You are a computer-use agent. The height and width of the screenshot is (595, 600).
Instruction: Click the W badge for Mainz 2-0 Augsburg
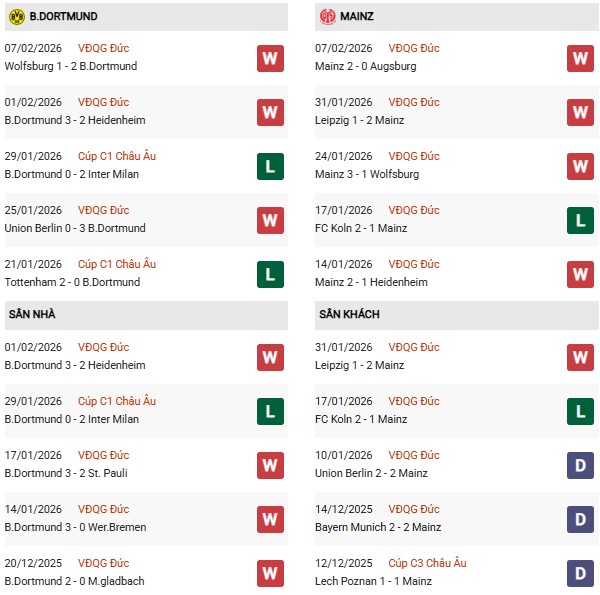click(580, 58)
